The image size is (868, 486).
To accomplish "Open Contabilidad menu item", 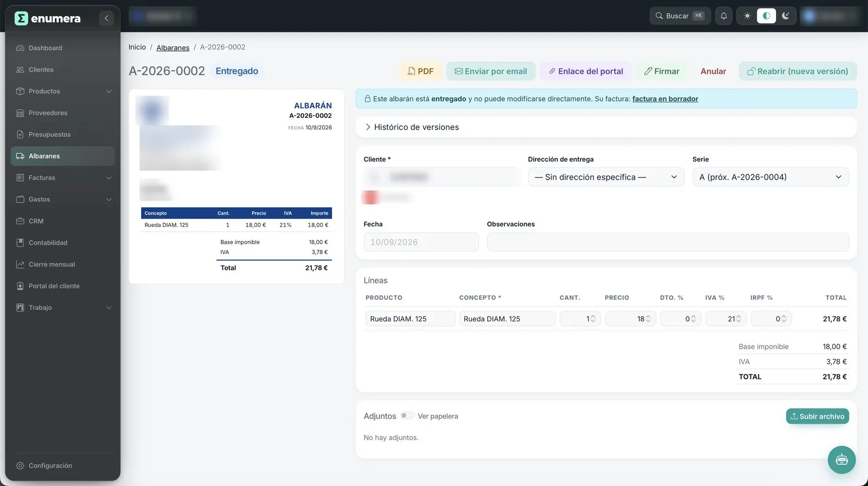I will (63, 243).
